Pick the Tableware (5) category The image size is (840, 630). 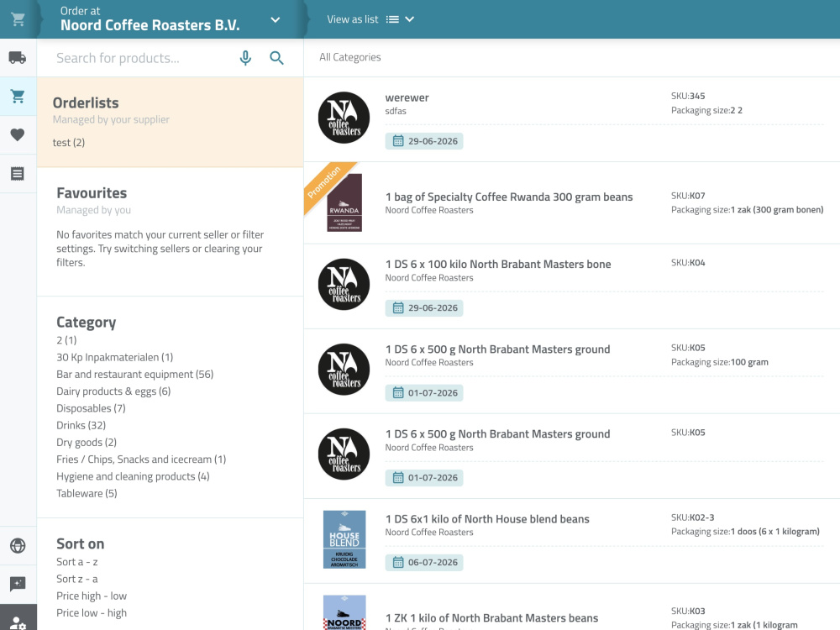coord(87,493)
